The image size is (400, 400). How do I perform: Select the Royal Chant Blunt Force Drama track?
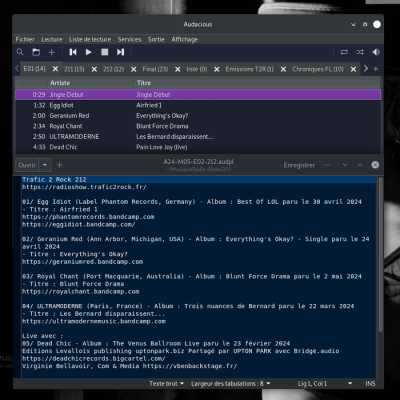pos(198,126)
